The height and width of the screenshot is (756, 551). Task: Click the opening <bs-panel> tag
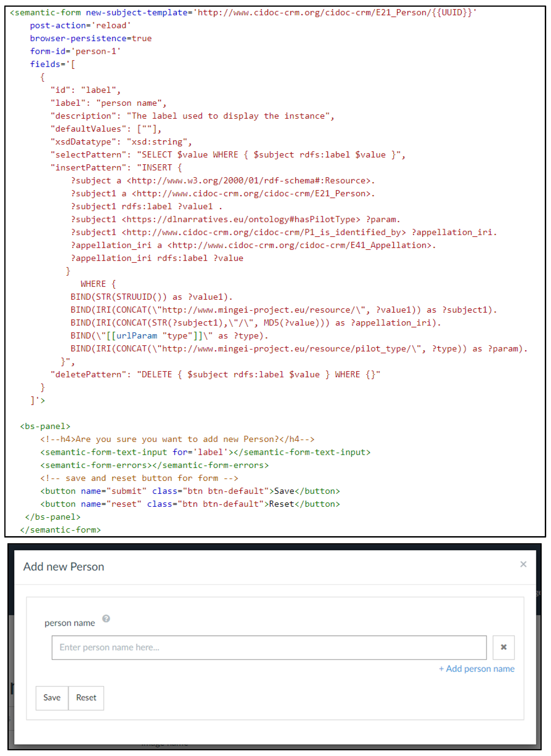click(45, 426)
